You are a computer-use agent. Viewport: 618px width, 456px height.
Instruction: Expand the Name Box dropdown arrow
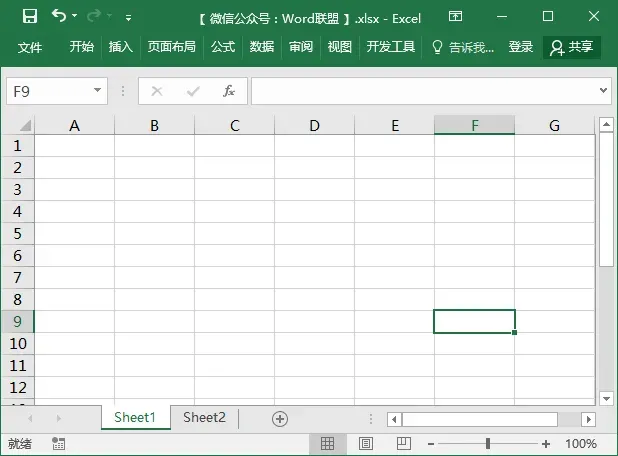pyautogui.click(x=97, y=91)
